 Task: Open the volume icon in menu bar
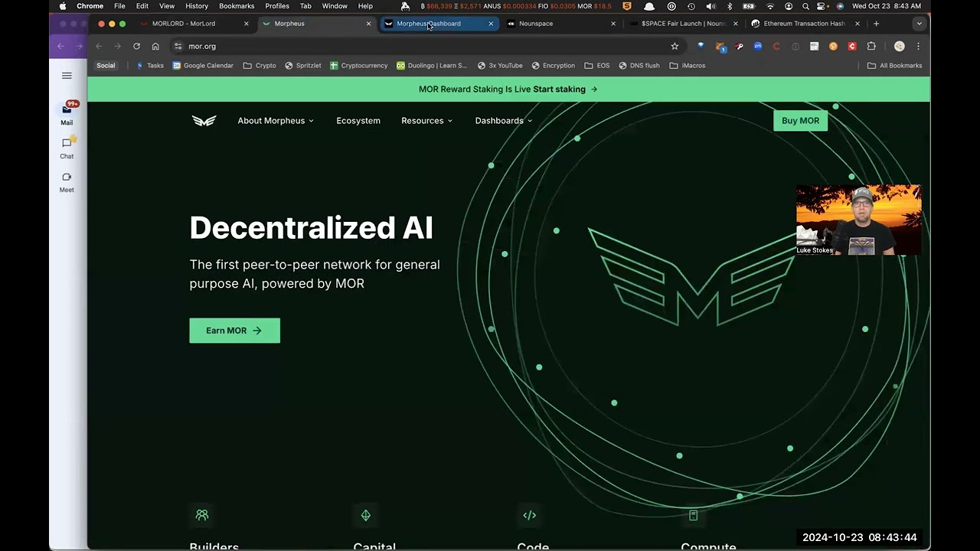(x=710, y=6)
